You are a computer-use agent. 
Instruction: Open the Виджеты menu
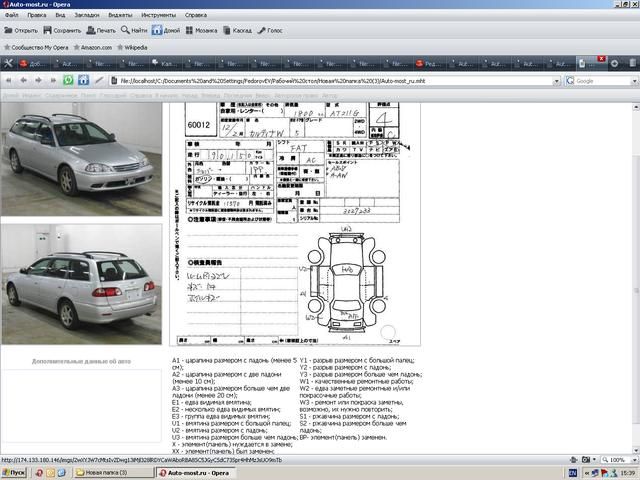point(120,15)
